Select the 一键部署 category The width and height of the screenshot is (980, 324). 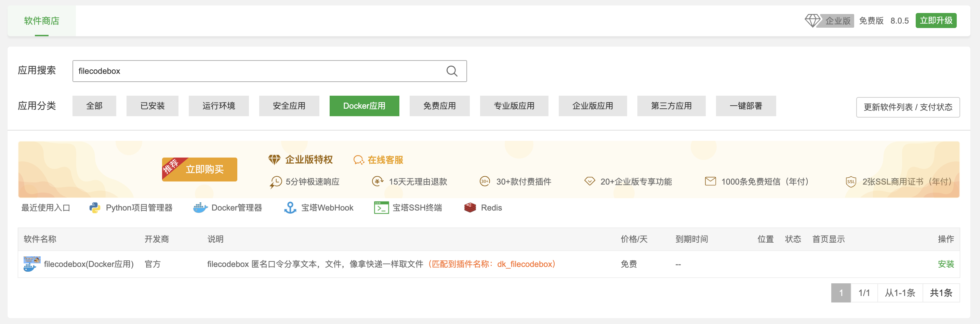coord(746,106)
